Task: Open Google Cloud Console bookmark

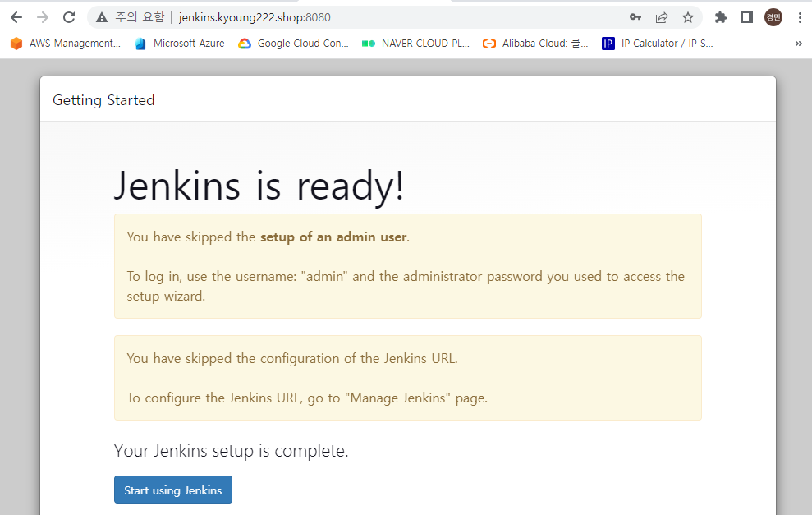Action: pyautogui.click(x=294, y=44)
